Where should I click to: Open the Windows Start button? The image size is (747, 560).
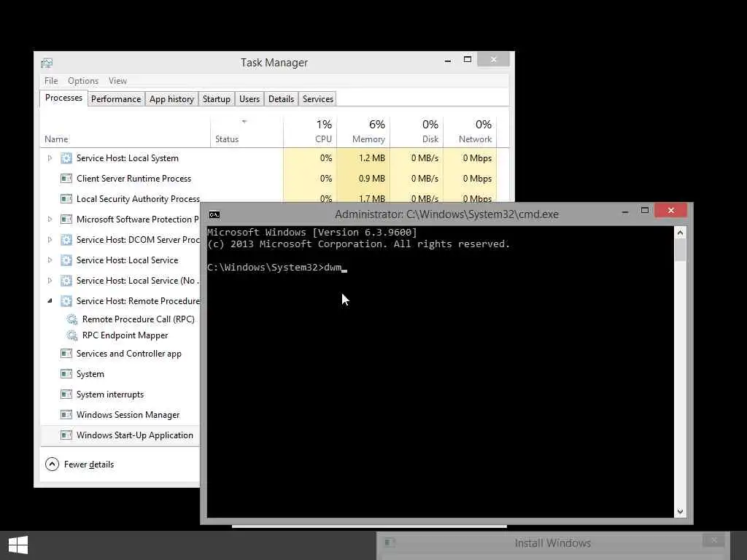18,545
